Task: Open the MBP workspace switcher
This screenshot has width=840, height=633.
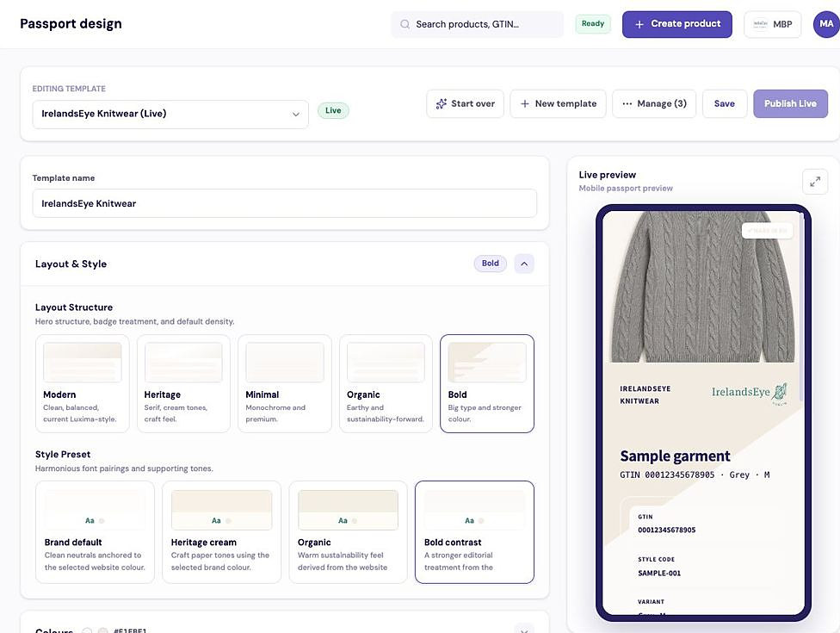Action: tap(773, 24)
